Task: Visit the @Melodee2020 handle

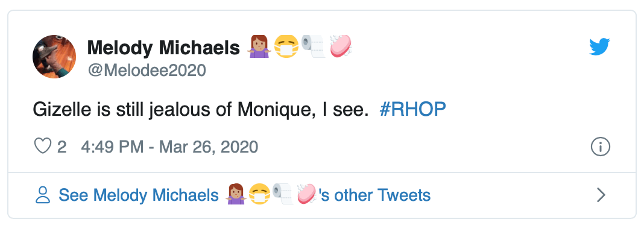Action: pyautogui.click(x=147, y=70)
